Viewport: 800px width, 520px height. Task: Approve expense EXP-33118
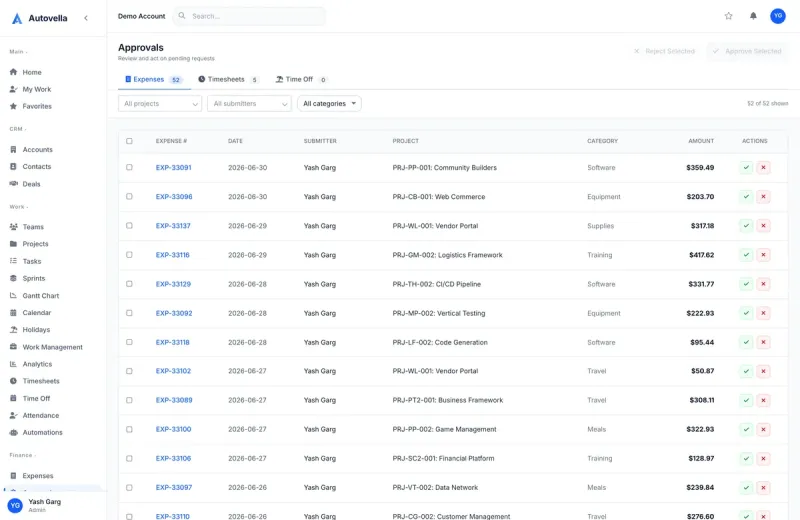click(x=746, y=342)
